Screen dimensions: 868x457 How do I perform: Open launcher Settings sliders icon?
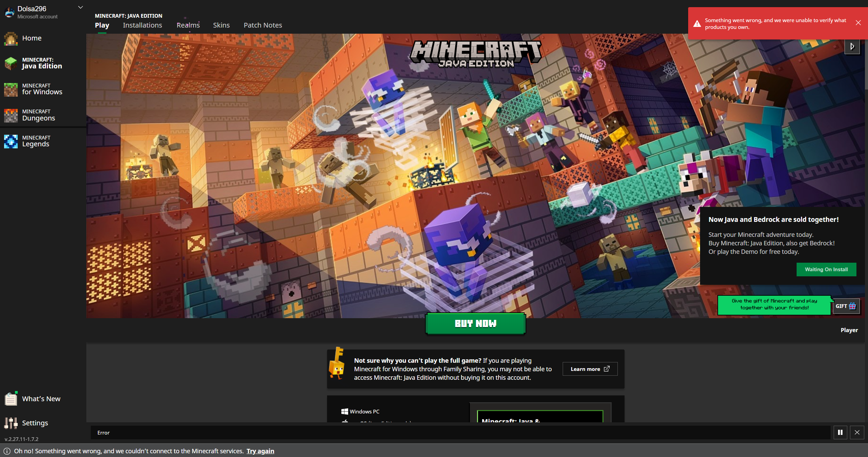(11, 423)
